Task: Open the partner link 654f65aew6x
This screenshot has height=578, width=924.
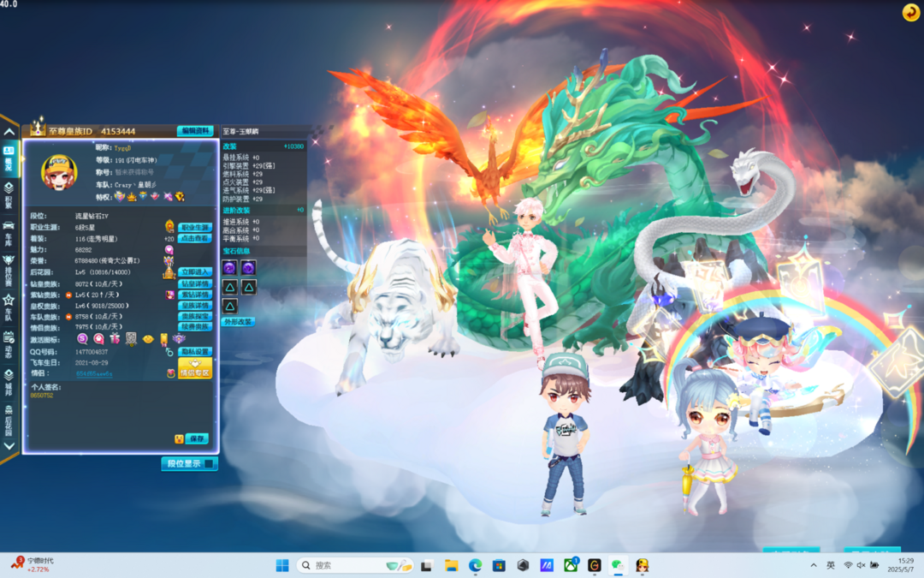Action: tap(94, 373)
